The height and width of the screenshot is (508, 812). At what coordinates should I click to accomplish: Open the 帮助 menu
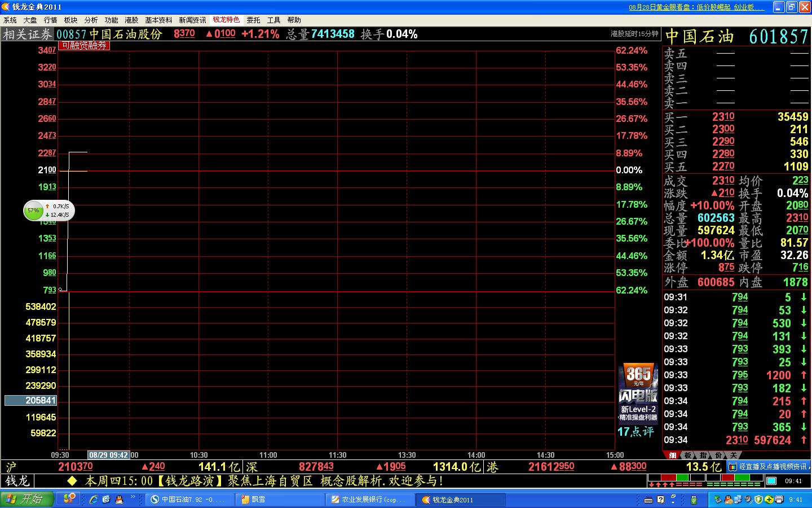point(294,20)
